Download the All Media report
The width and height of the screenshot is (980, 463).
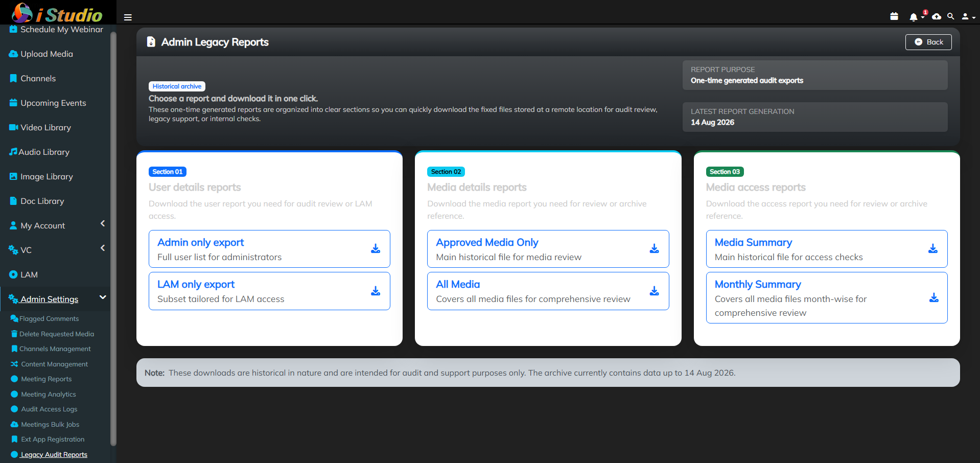(654, 291)
